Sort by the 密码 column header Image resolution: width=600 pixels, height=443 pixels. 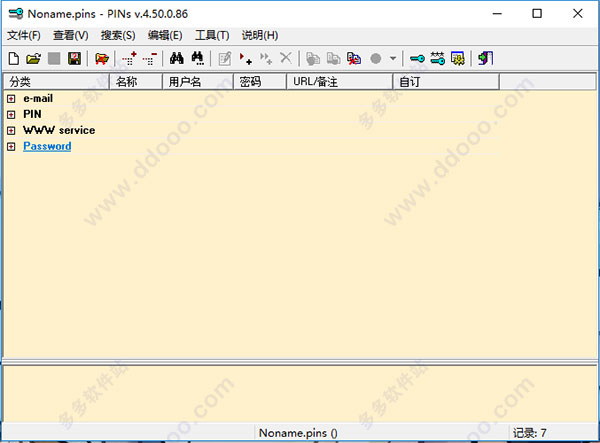(260, 82)
